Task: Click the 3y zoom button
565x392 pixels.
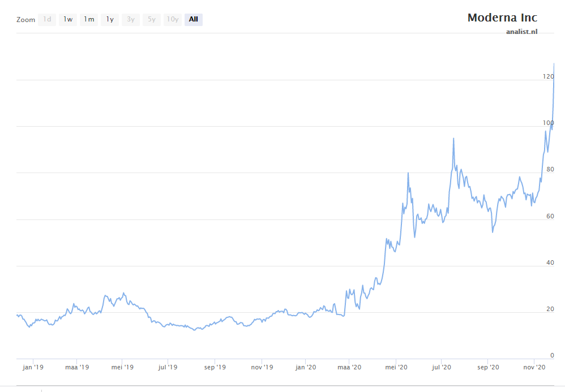Action: pyautogui.click(x=130, y=19)
